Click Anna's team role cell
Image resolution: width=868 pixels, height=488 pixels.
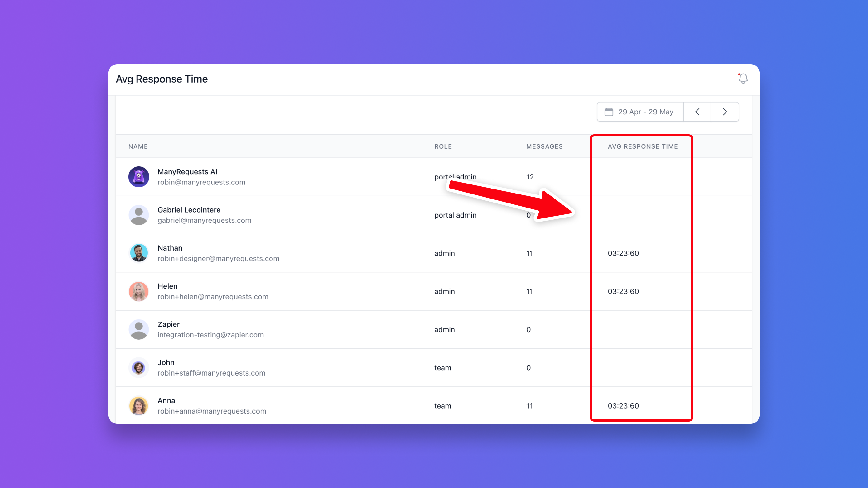pyautogui.click(x=442, y=406)
